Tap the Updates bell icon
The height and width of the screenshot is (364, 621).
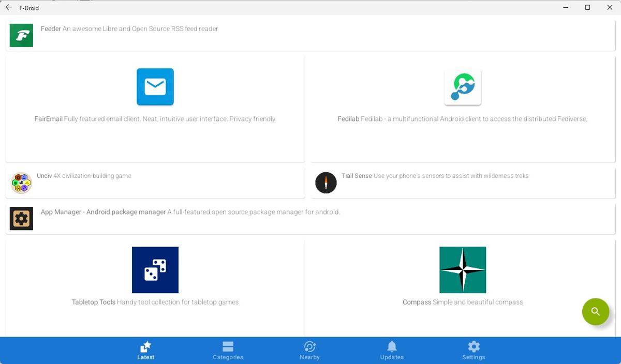pyautogui.click(x=392, y=346)
